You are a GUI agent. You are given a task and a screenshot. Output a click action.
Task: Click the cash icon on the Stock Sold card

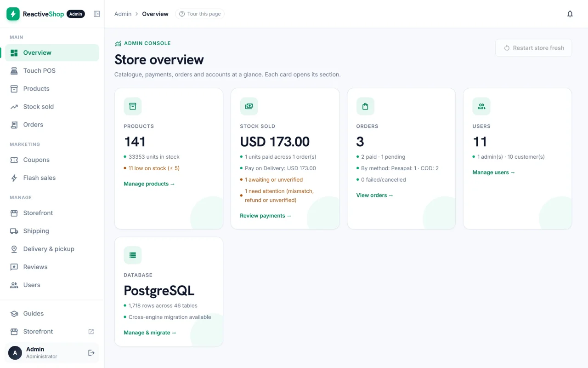pos(249,106)
